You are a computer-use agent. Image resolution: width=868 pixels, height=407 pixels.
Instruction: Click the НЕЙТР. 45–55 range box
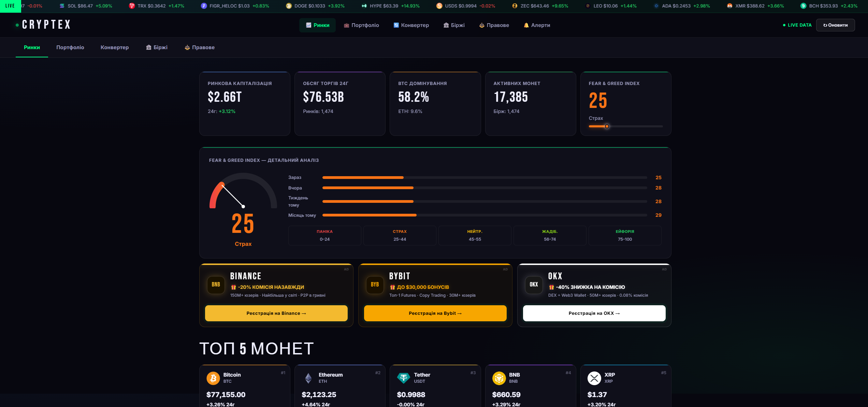475,236
